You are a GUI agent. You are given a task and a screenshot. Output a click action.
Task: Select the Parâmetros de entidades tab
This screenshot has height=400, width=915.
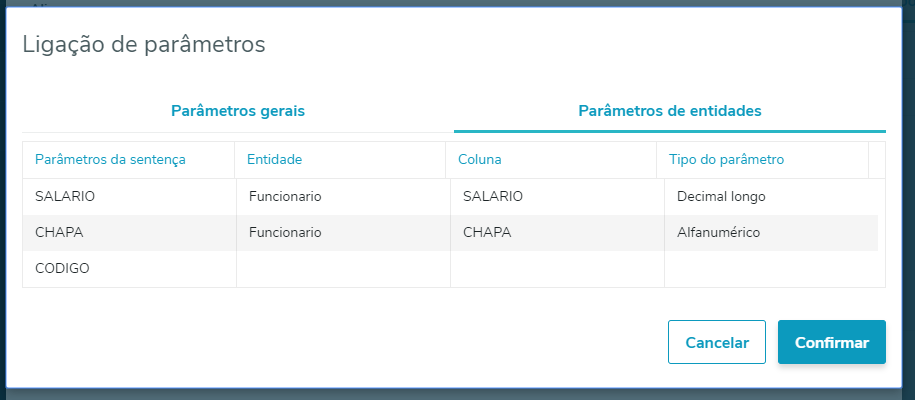[x=670, y=111]
